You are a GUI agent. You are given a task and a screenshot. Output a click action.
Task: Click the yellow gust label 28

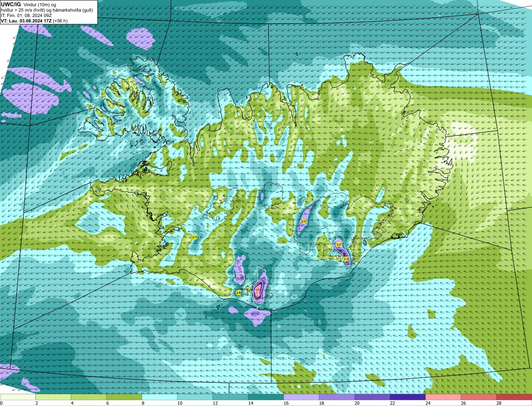click(239, 293)
